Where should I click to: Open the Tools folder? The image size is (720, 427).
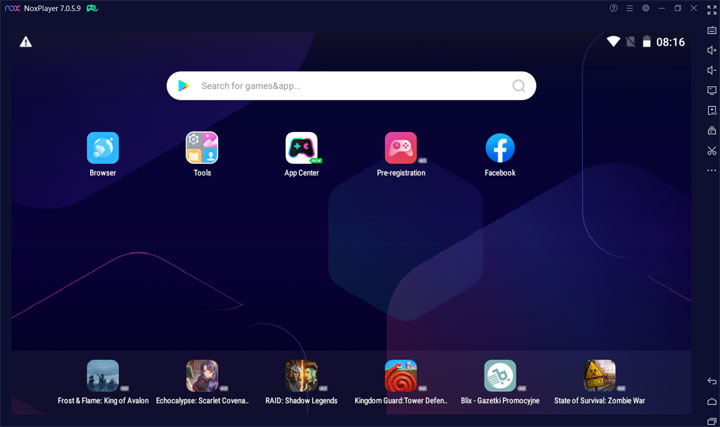pos(202,148)
